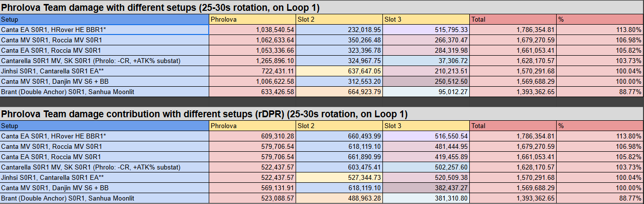The height and width of the screenshot is (204, 644).
Task: Pick the Slot 2 value 603,475.41
Action: coord(340,168)
